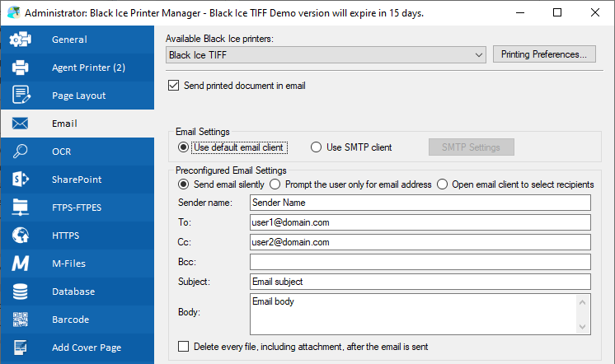
Task: Choose Prompt the user only for email address
Action: click(x=275, y=184)
